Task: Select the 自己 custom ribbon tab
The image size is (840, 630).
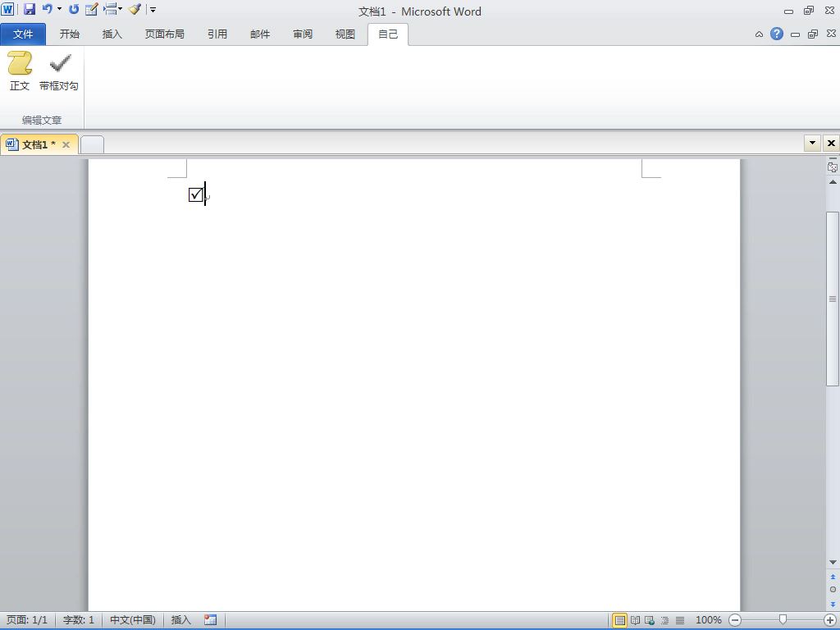Action: click(x=388, y=34)
